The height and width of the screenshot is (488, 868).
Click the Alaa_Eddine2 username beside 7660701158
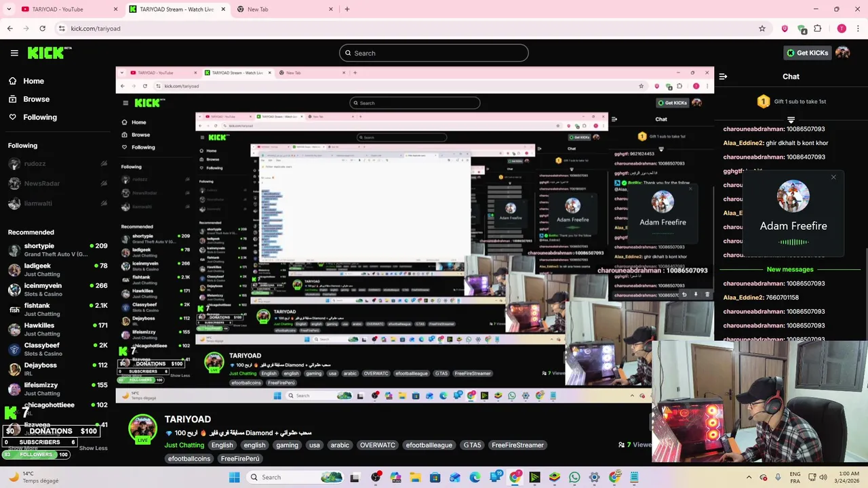coord(743,298)
